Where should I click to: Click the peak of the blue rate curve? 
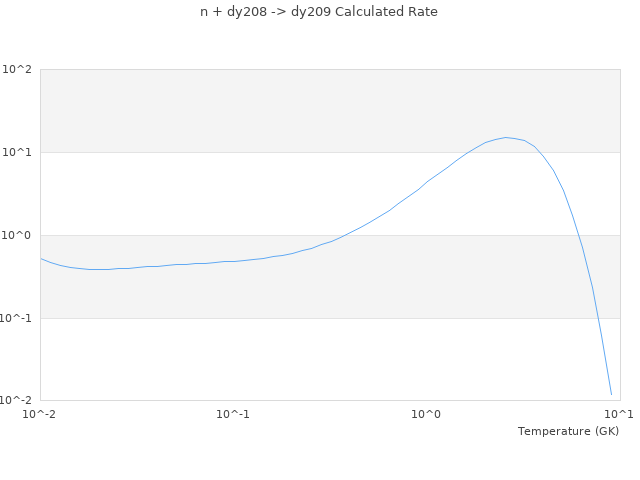pyautogui.click(x=506, y=137)
